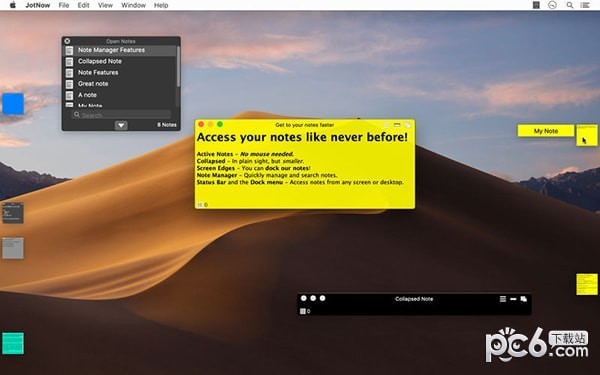Open the File menu
The image size is (600, 375).
click(64, 5)
